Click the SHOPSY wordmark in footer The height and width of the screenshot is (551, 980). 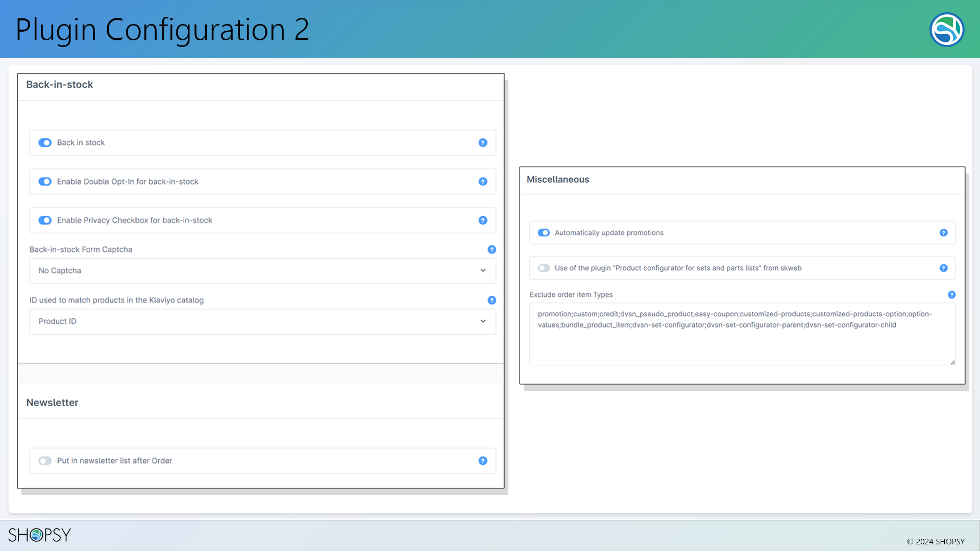[39, 535]
